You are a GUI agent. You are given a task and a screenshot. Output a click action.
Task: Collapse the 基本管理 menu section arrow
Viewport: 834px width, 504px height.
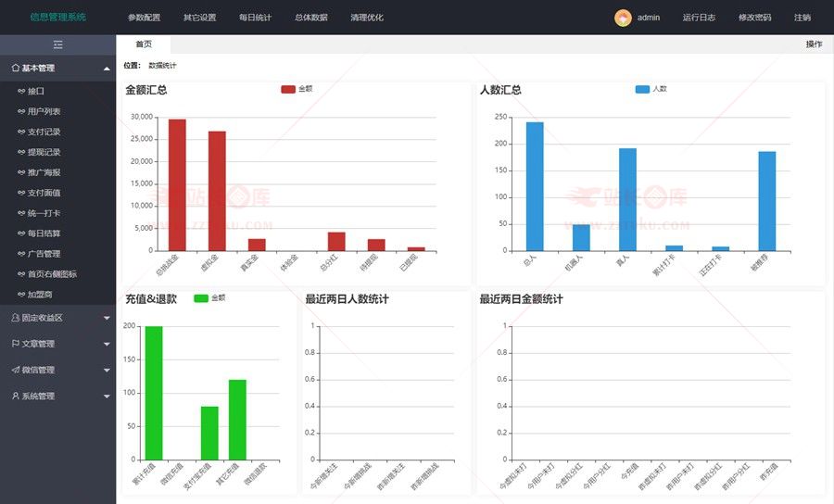(107, 69)
